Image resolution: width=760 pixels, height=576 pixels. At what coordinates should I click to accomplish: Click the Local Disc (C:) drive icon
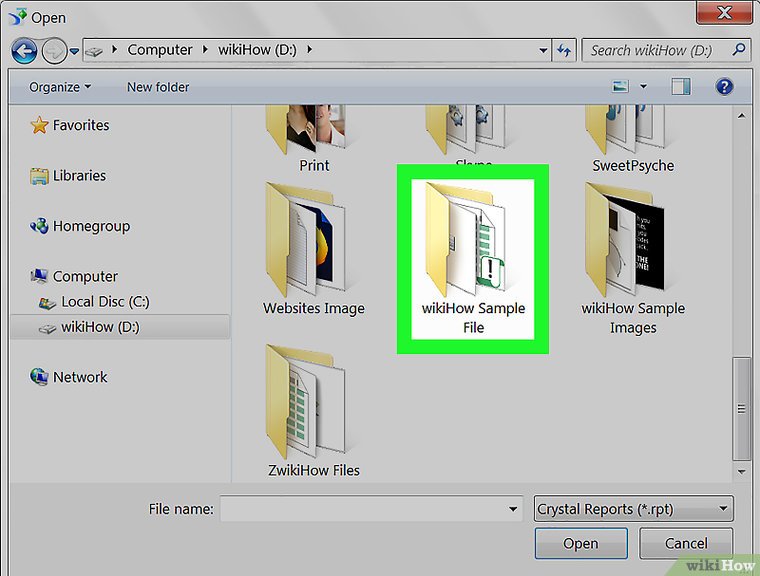point(47,304)
